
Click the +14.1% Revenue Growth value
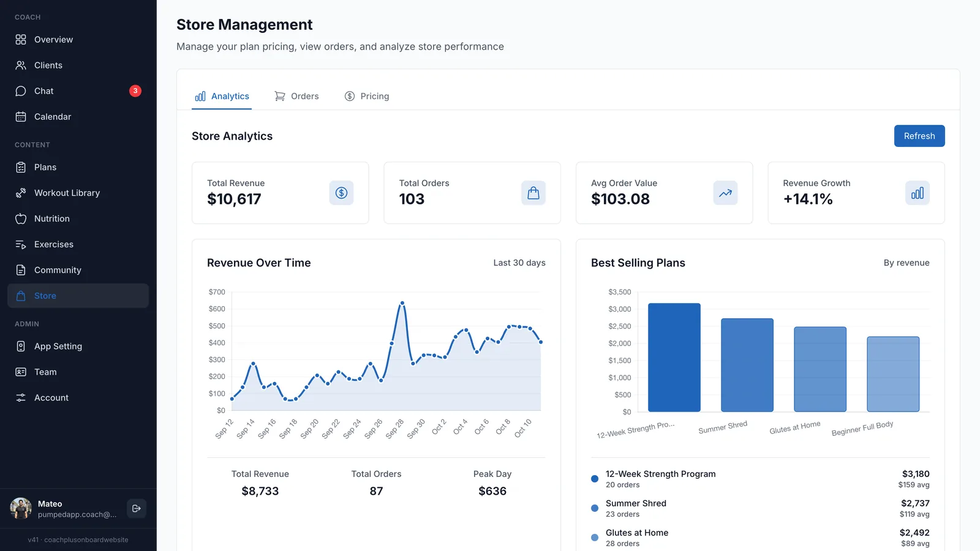point(808,199)
